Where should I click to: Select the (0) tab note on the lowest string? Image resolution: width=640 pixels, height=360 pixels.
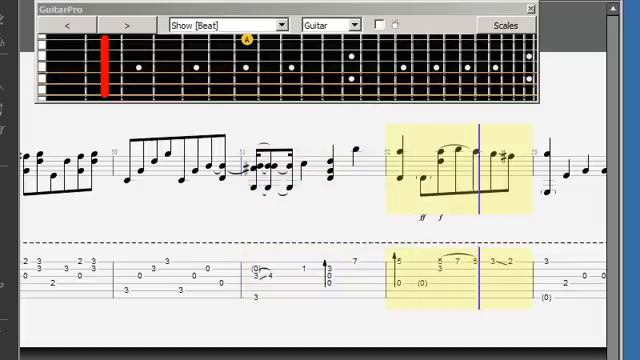pos(546,298)
